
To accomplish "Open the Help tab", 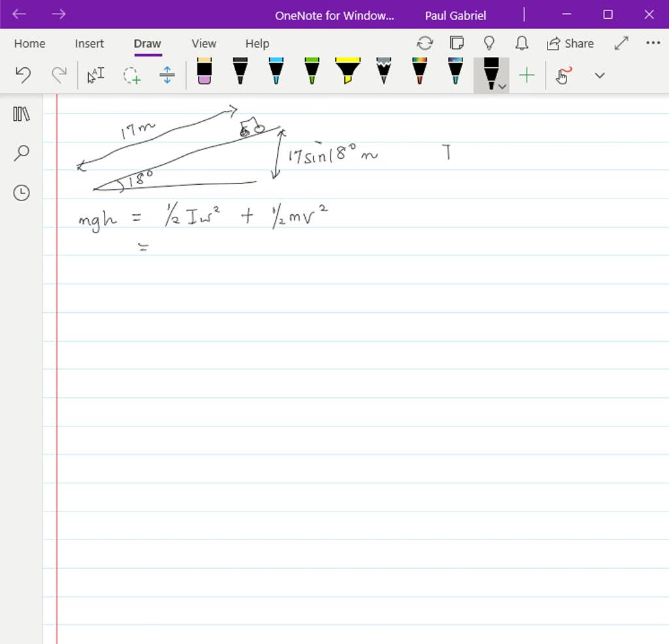I will tap(257, 44).
